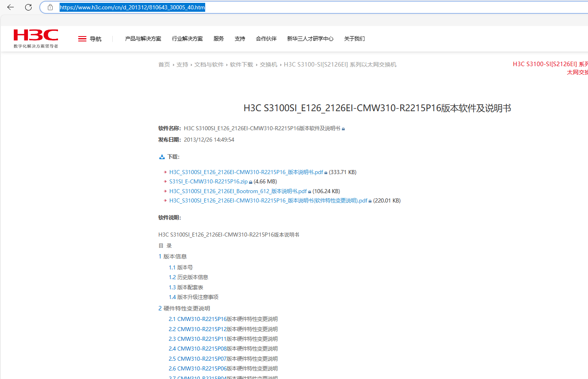Click 文档与软件 breadcrumb link
Viewport: 588px width, 379px height.
pyautogui.click(x=209, y=65)
